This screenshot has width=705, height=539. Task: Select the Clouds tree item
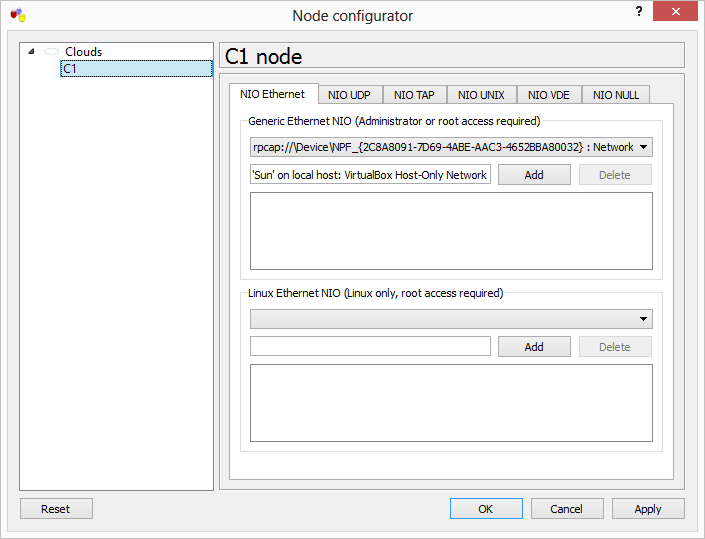(84, 52)
